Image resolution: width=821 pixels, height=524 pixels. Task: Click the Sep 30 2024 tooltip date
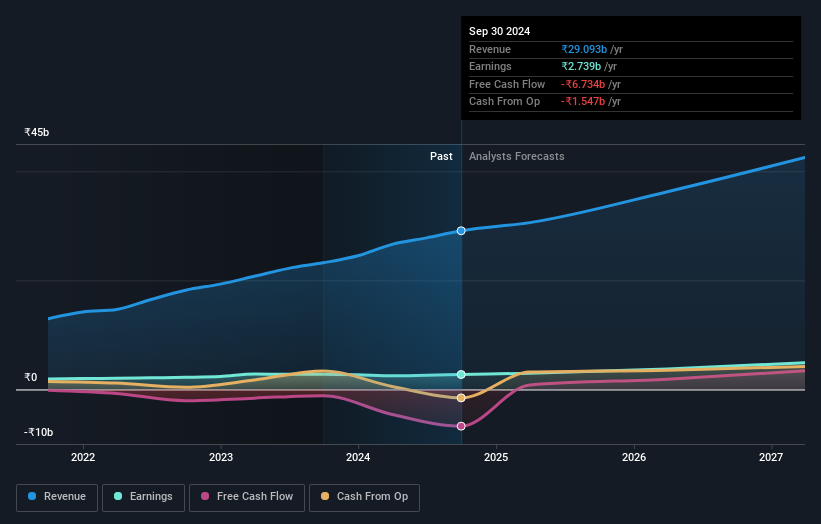[500, 31]
